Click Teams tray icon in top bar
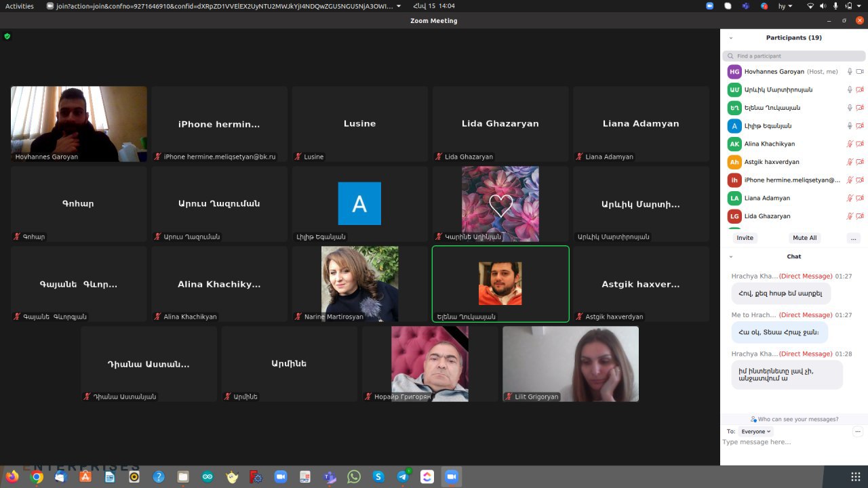Image resolution: width=868 pixels, height=488 pixels. pos(745,5)
